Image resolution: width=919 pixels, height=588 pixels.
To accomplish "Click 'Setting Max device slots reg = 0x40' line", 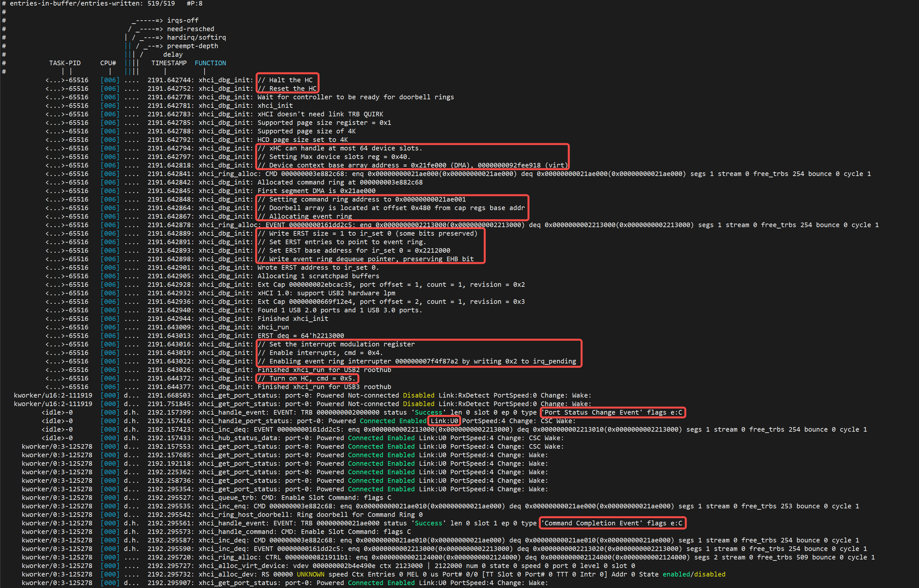I will click(334, 157).
